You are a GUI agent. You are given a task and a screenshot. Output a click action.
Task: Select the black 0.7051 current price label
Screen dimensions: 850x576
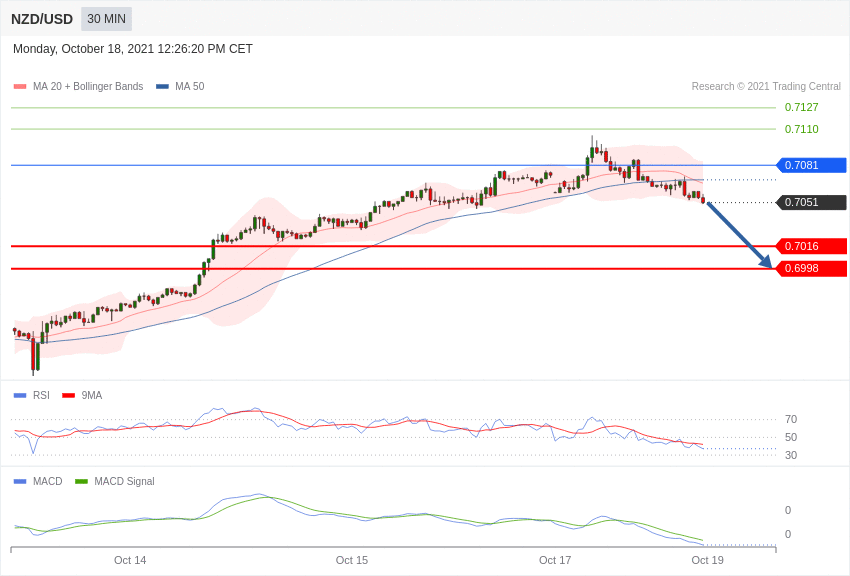coord(811,202)
